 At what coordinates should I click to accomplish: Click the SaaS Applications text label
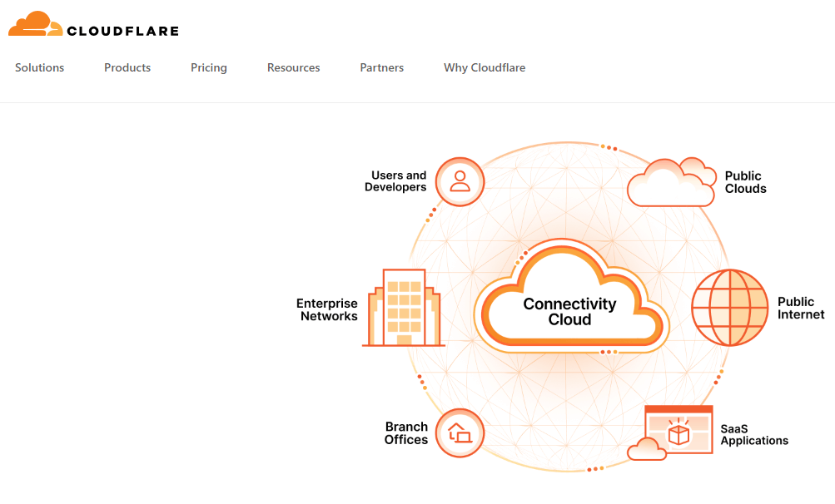[753, 434]
